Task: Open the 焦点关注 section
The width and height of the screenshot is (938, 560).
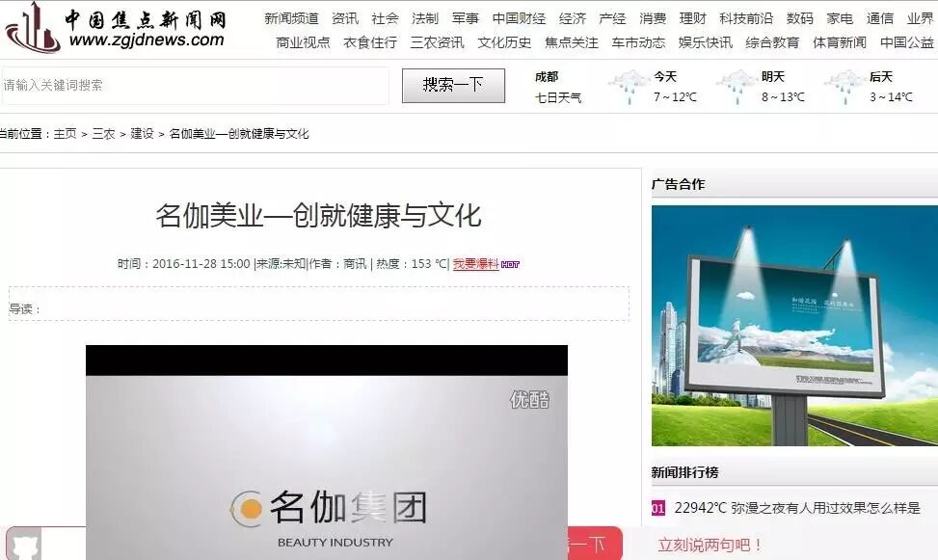Action: coord(571,42)
